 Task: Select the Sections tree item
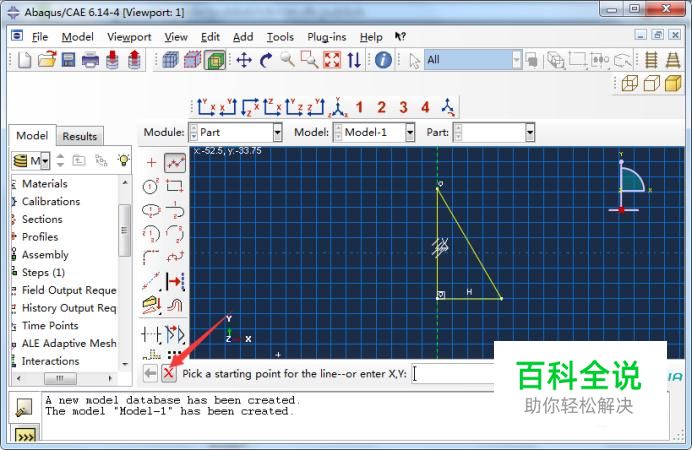point(42,219)
